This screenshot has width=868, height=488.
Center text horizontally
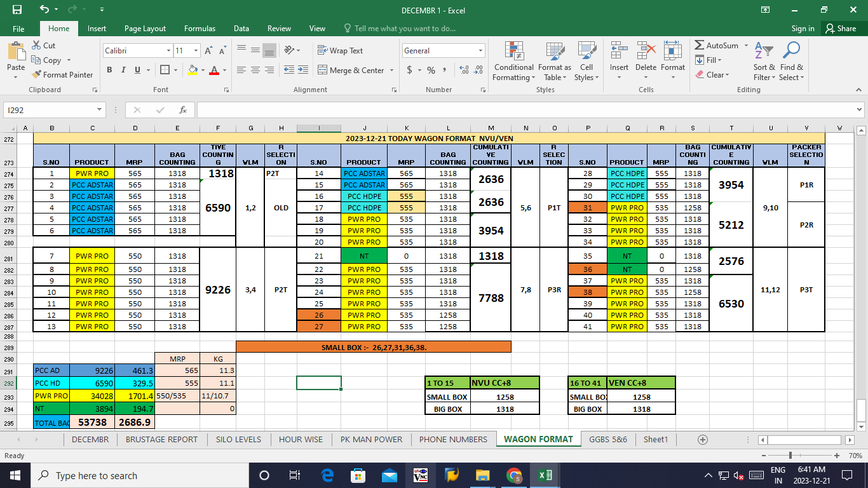click(x=255, y=70)
